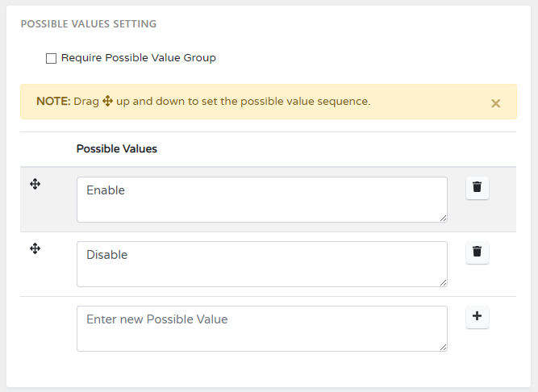Screen dimensions: 538x392
Task: Check the Require Possible Value Group box
Action: 52,58
